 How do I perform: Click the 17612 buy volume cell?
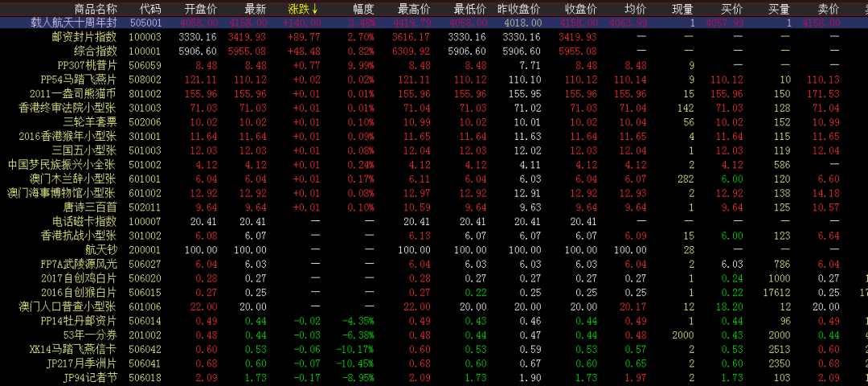778,293
